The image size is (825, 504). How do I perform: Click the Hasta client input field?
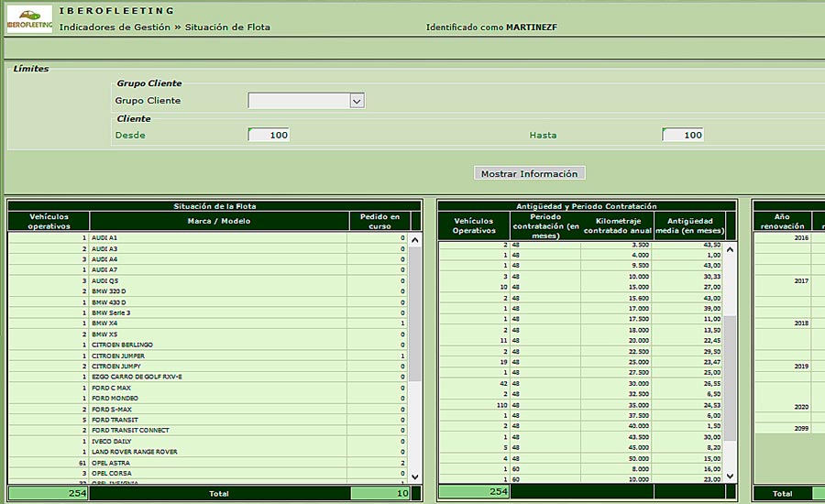682,135
